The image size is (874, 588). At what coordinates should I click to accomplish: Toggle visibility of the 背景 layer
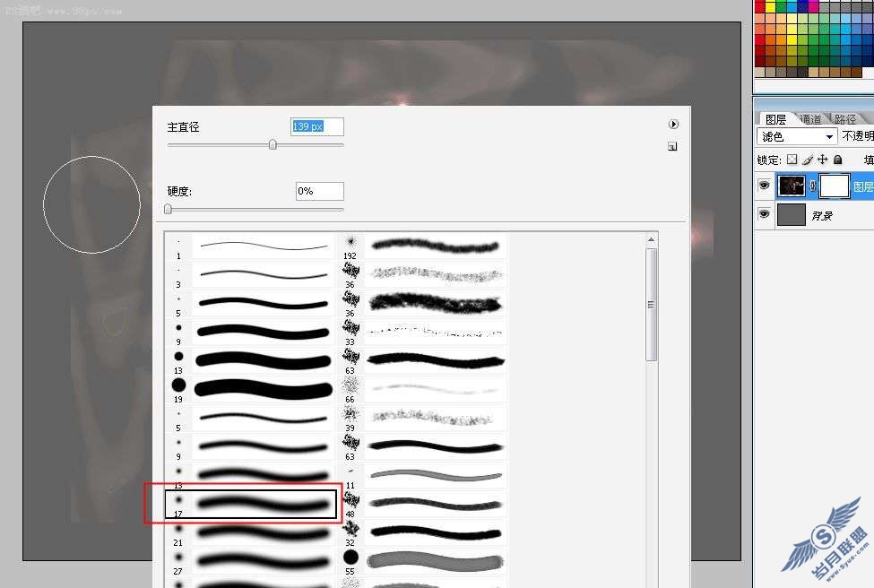[765, 214]
